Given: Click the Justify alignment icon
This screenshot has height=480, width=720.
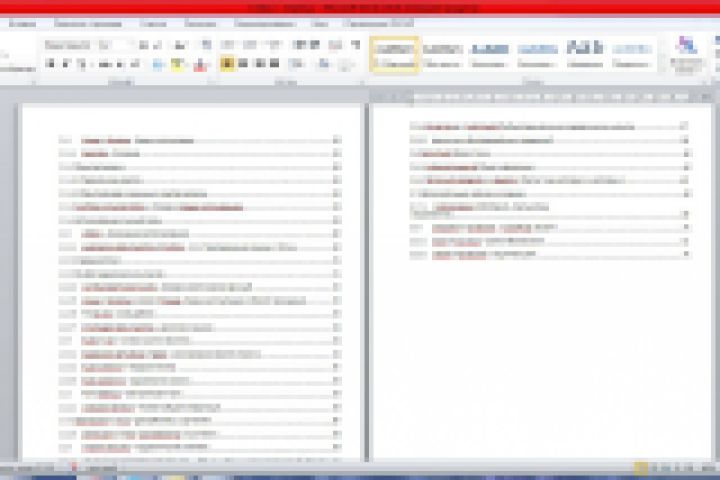Looking at the screenshot, I should coord(275,63).
